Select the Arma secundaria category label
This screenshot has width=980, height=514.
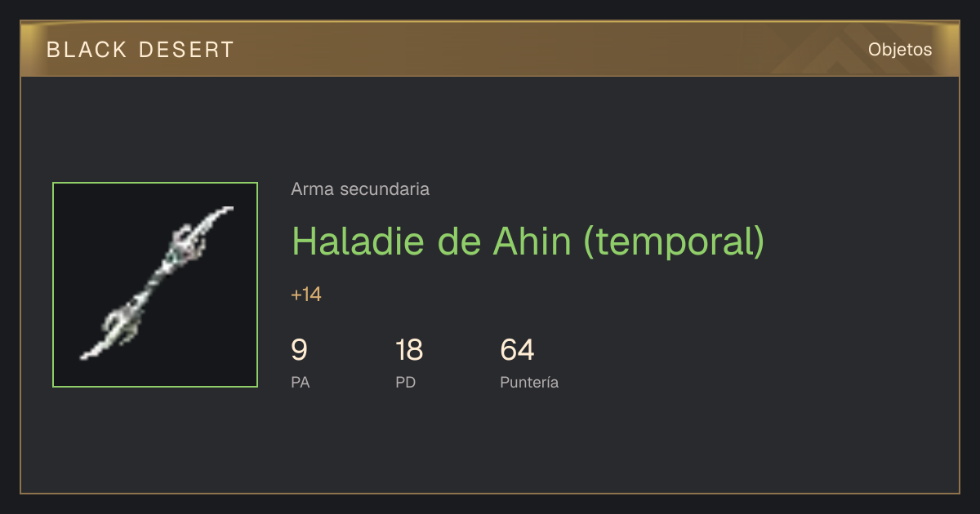pyautogui.click(x=360, y=189)
